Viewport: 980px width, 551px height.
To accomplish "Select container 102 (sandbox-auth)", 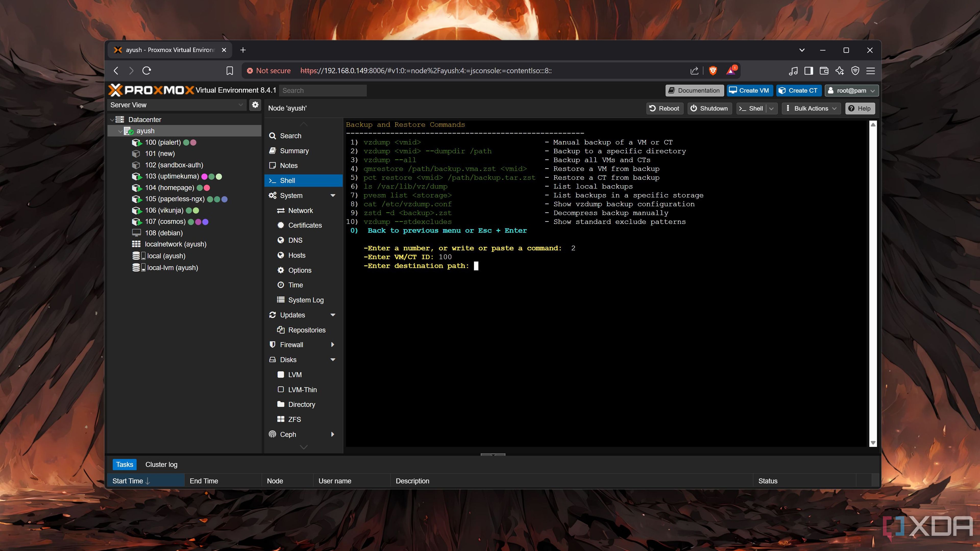I will [x=174, y=165].
